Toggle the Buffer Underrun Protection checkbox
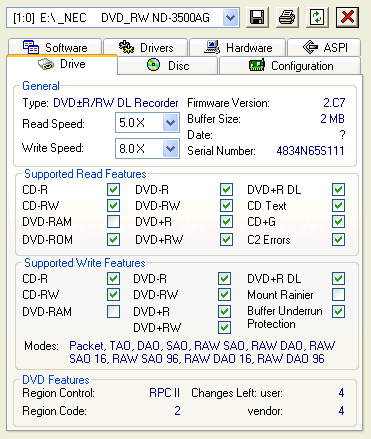The width and height of the screenshot is (371, 439). (x=338, y=312)
